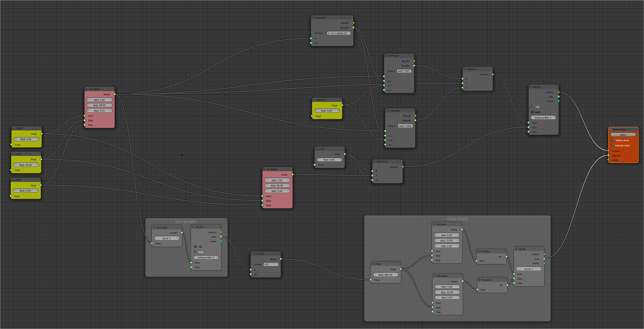Toggle the Vertex show checkbox
Image resolution: width=644 pixels, height=329 pixels.
[613, 140]
